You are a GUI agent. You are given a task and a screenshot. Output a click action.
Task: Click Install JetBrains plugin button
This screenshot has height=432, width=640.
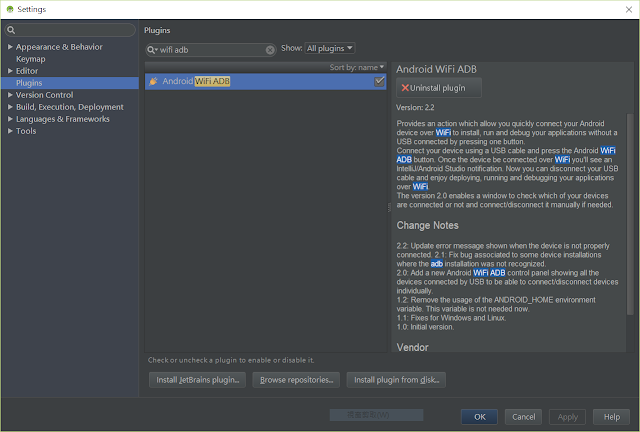coord(198,380)
